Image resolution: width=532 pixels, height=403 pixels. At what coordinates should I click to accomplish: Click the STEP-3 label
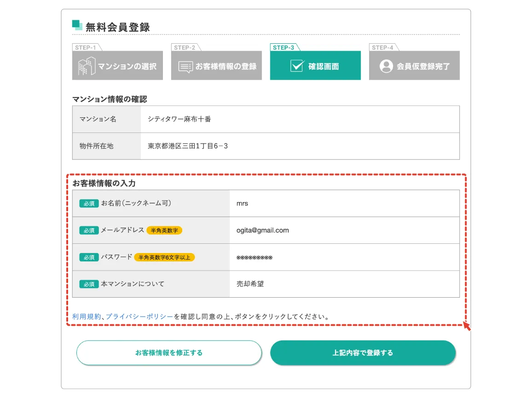tap(283, 47)
